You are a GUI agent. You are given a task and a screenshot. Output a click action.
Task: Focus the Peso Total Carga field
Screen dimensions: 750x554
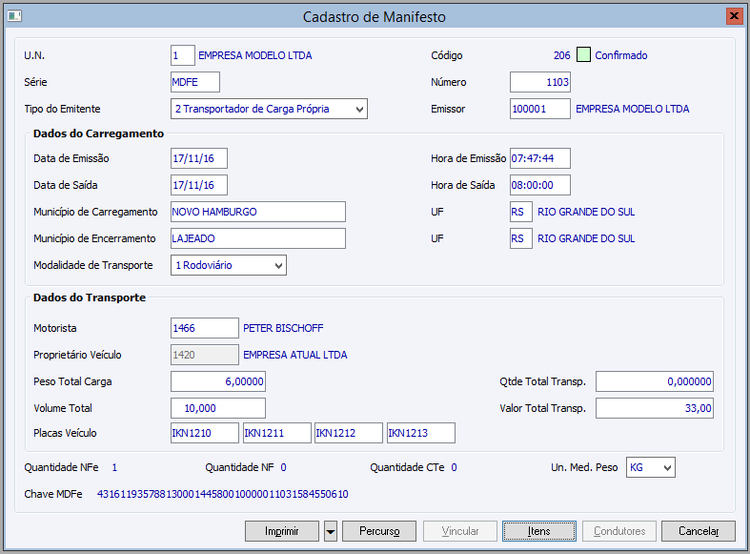[x=218, y=381]
